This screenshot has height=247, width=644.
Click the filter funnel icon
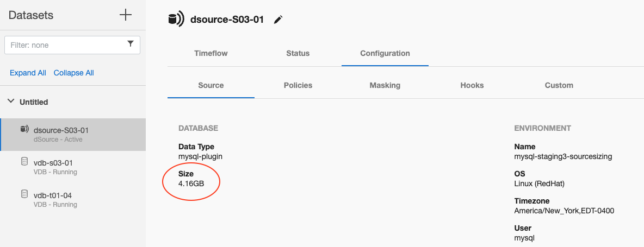(x=131, y=45)
